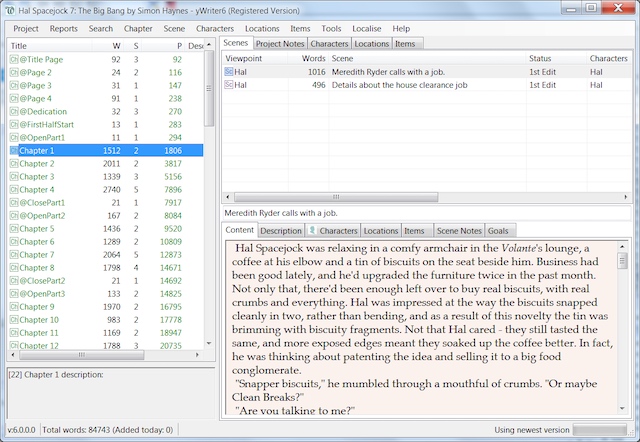Click the chapter icon beside Chapter 3
This screenshot has width=640, height=442.
(14, 177)
